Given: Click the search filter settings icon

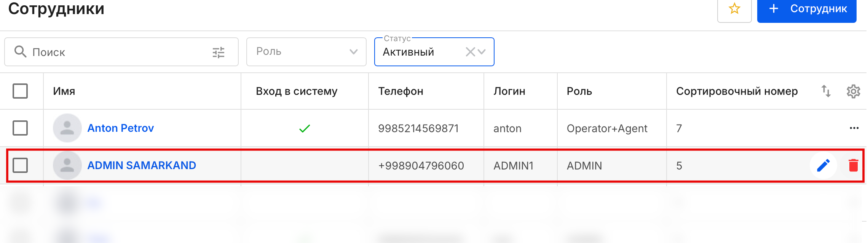Looking at the screenshot, I should point(219,52).
